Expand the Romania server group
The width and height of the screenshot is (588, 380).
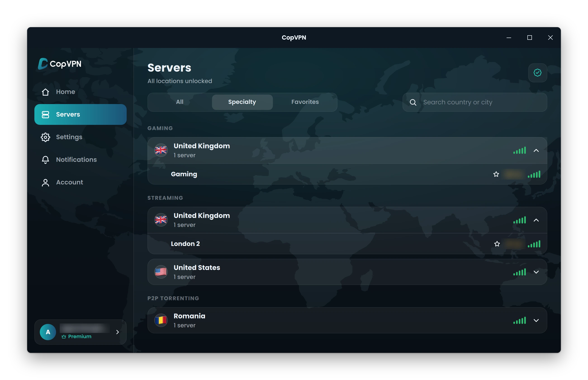(536, 320)
